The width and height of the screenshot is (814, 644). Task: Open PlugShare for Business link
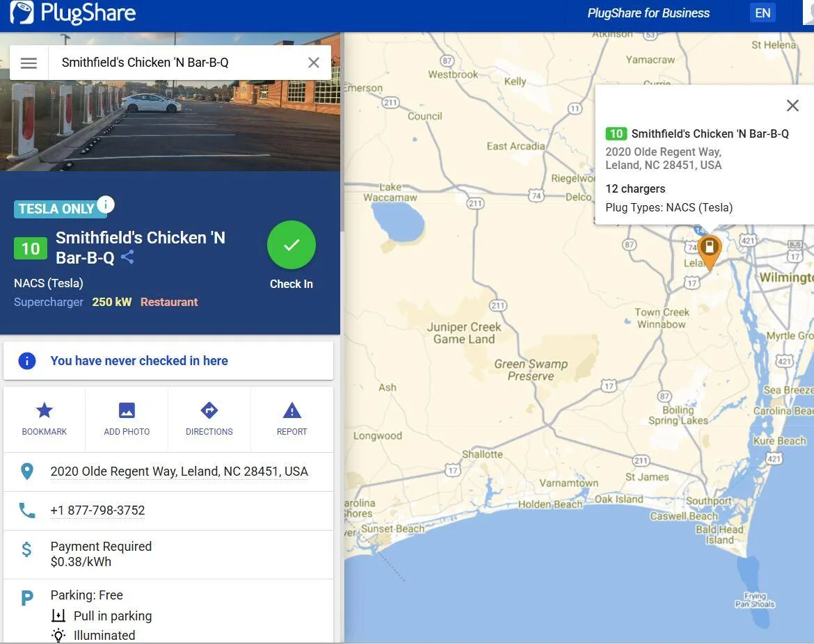click(648, 13)
